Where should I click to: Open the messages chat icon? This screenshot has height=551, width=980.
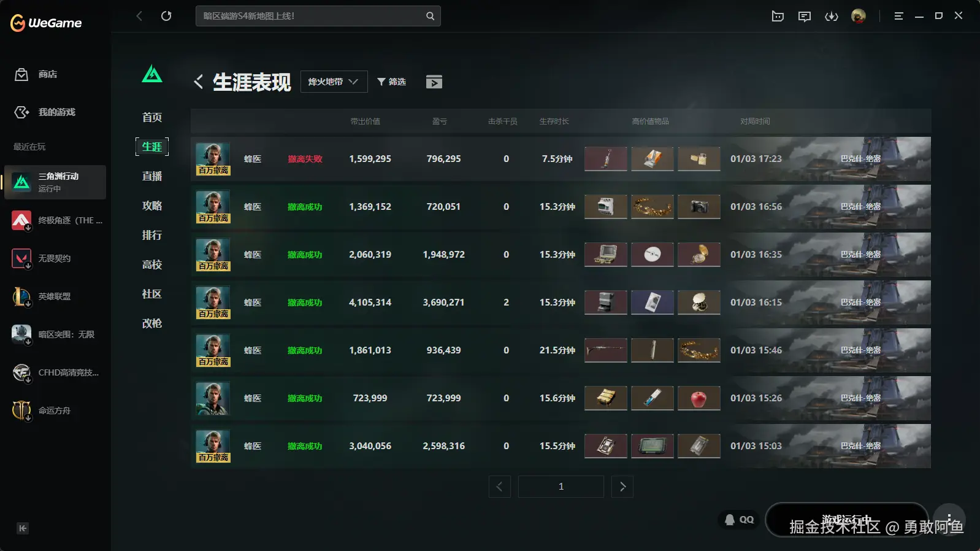804,17
